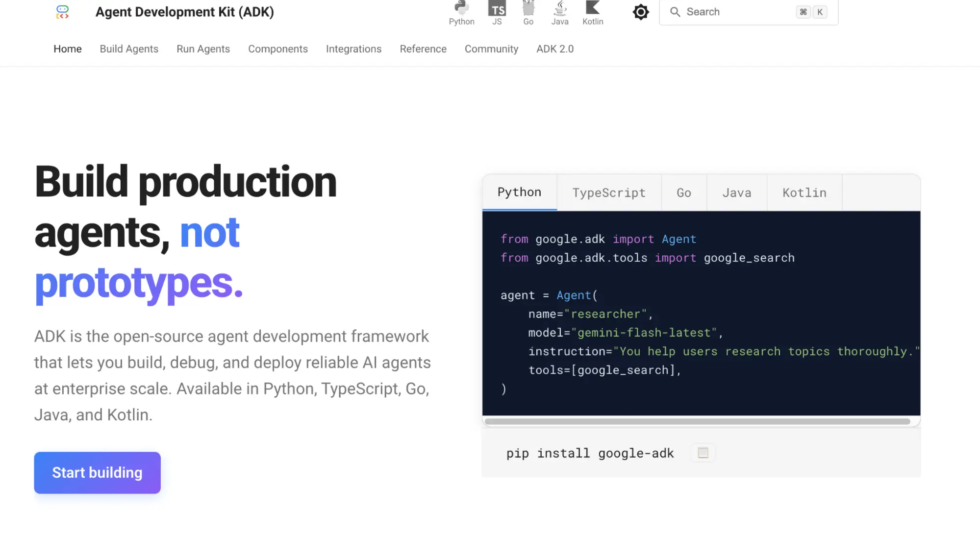Image resolution: width=980 pixels, height=559 pixels.
Task: Show the Java code sample tab
Action: tap(736, 193)
